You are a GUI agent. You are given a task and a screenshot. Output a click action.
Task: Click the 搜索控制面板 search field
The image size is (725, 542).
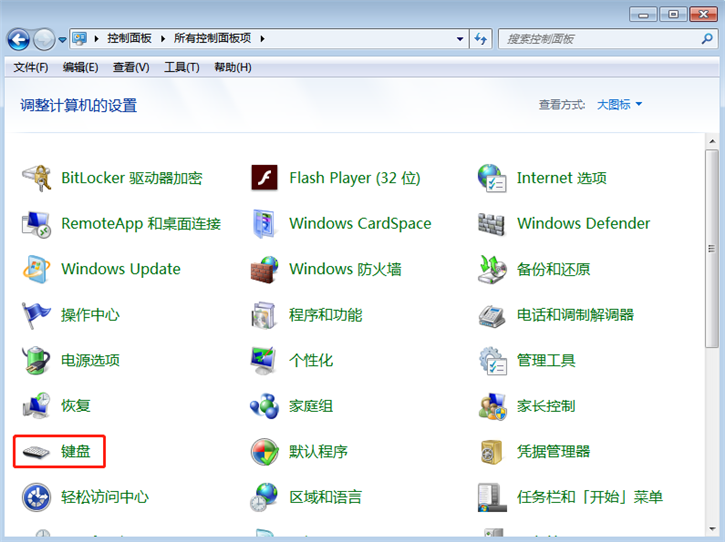coord(595,39)
